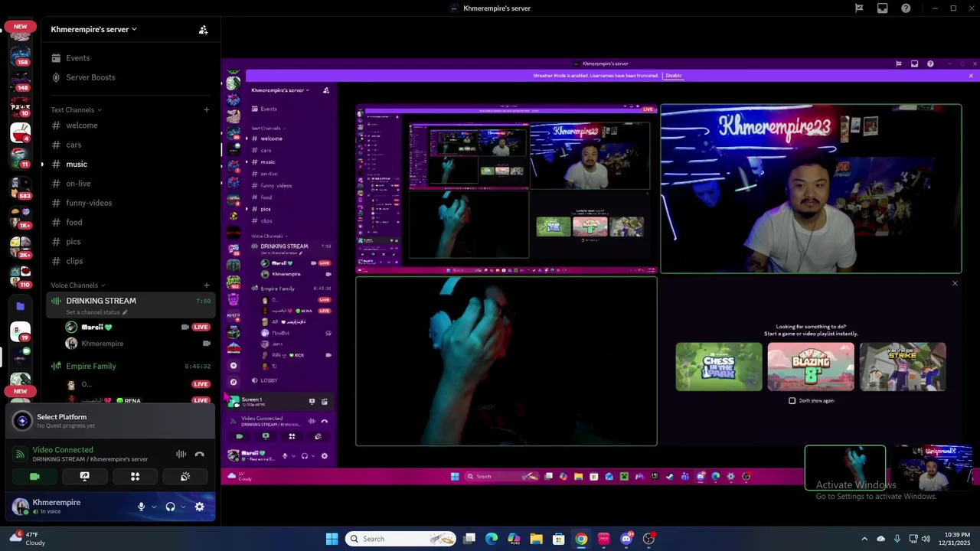Open the weather widget showing 47°F
Image resolution: width=980 pixels, height=551 pixels.
(26, 539)
